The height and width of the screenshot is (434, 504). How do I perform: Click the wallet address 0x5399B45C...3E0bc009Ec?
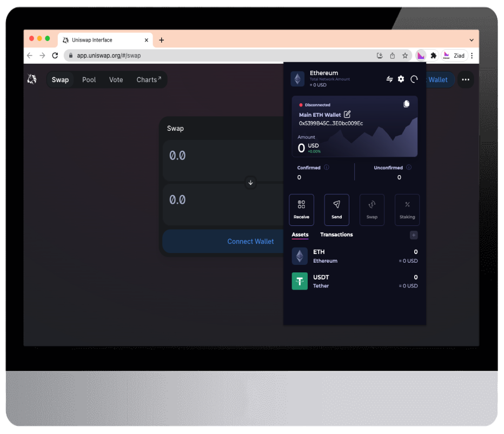(331, 123)
